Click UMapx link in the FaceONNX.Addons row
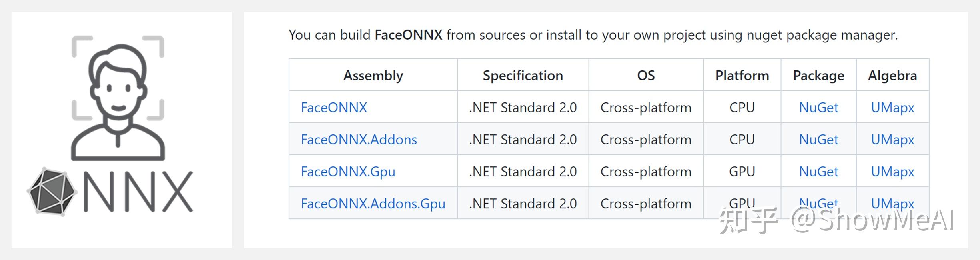The image size is (980, 260). tap(892, 140)
